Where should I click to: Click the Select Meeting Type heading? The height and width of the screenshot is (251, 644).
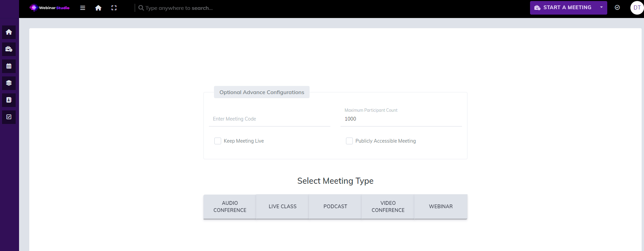(x=335, y=181)
